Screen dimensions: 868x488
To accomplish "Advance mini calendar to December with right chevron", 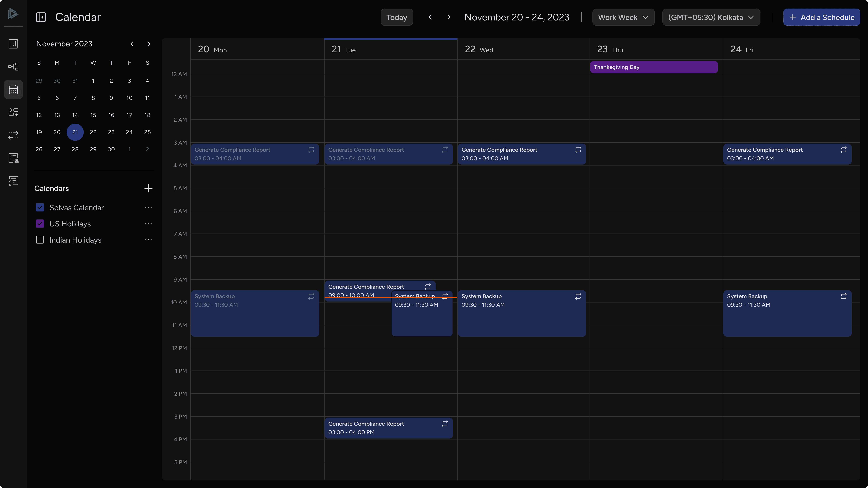I will pyautogui.click(x=149, y=44).
